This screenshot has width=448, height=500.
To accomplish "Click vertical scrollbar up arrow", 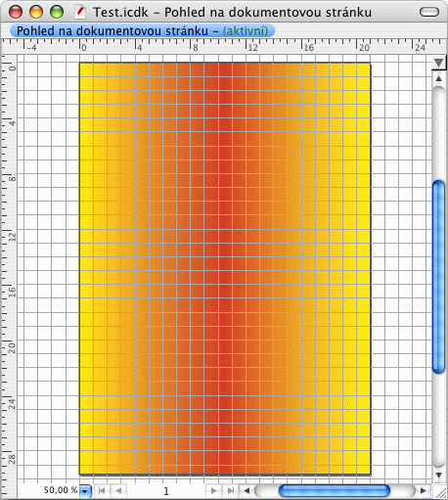I will [x=439, y=78].
